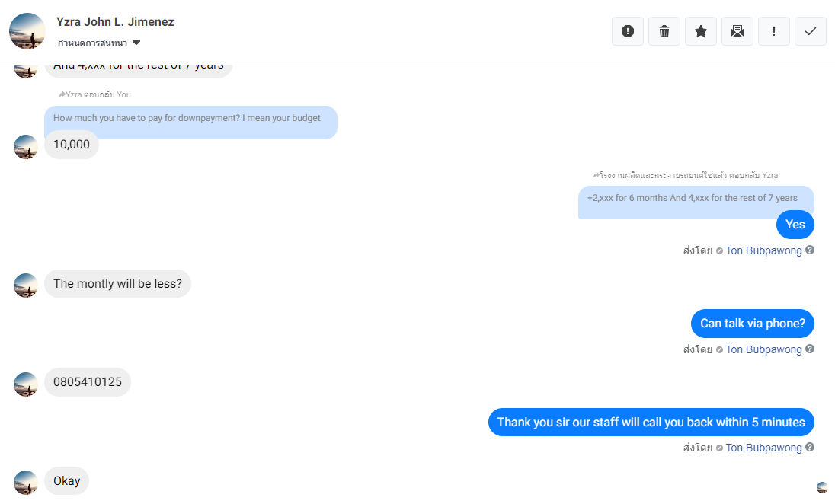
Task: Click the small seen-by avatar at bottom right
Action: 822,487
